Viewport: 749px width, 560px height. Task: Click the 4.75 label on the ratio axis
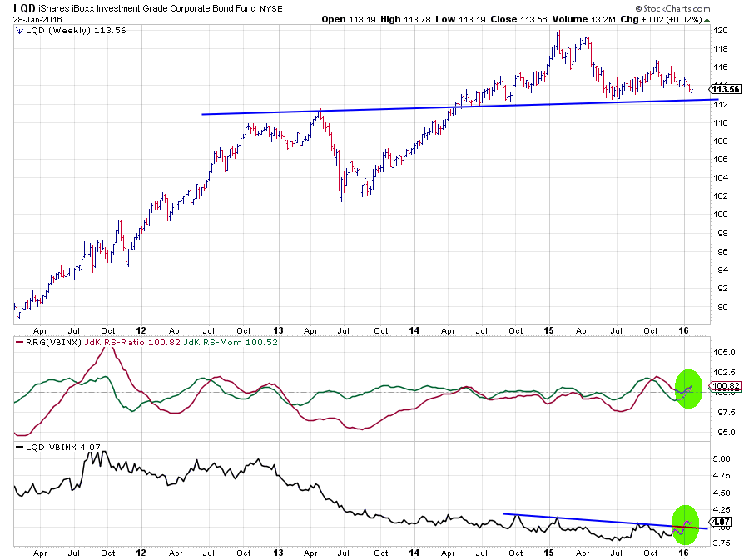(722, 475)
